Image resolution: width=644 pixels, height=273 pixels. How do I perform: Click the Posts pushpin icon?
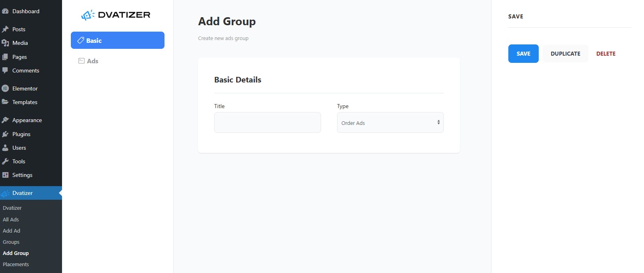(5, 29)
